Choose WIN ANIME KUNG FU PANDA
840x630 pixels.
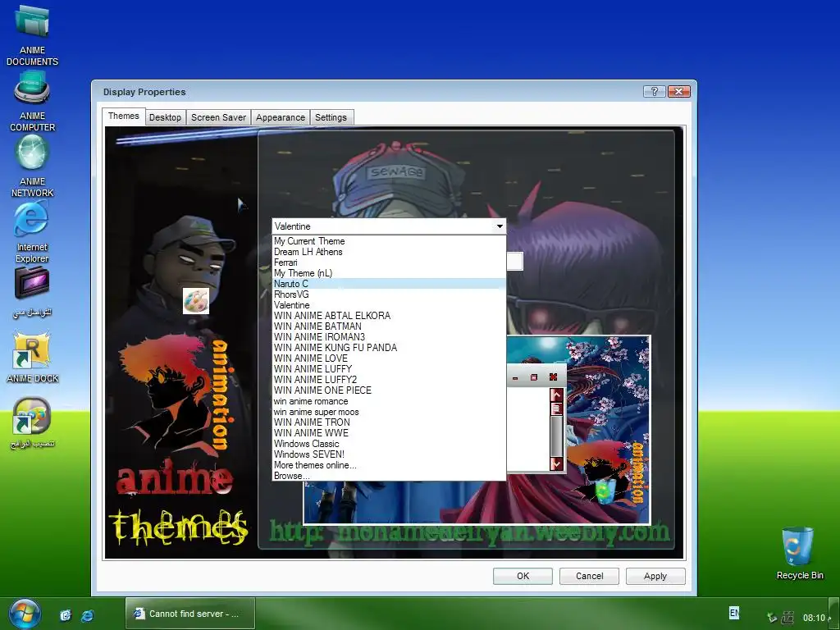coord(389,348)
